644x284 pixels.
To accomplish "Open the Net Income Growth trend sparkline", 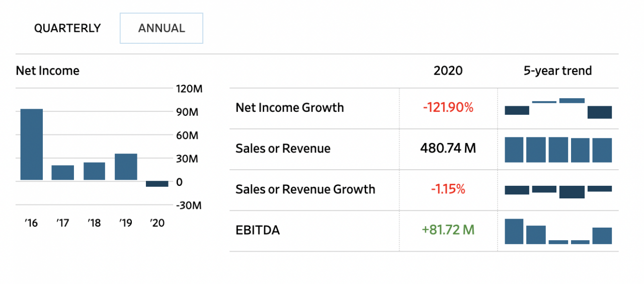I will (x=558, y=108).
